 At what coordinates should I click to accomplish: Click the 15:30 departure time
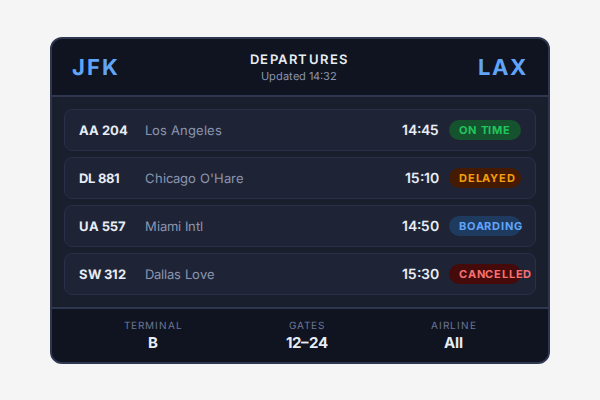tap(422, 274)
